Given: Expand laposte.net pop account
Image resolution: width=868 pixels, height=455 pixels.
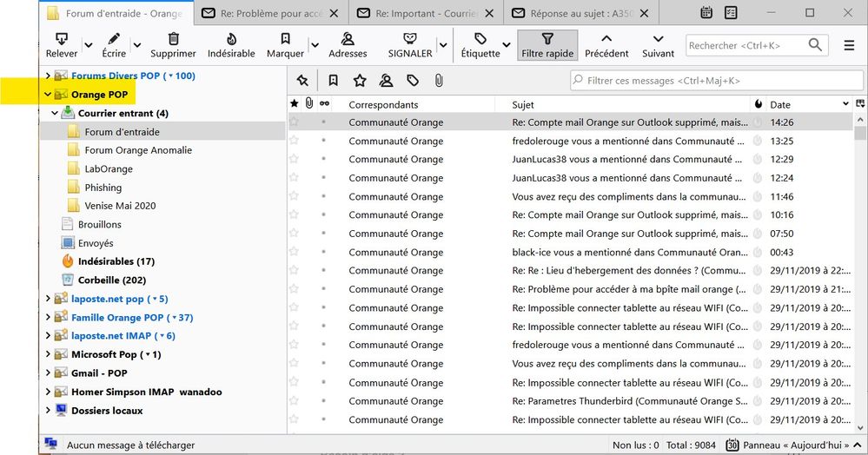Looking at the screenshot, I should (x=48, y=299).
